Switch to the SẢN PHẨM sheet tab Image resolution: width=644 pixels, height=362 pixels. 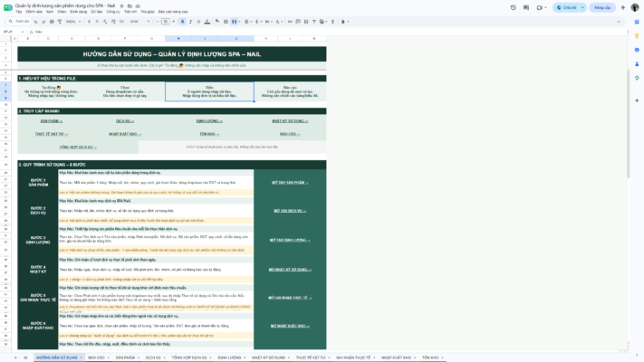[x=125, y=357]
